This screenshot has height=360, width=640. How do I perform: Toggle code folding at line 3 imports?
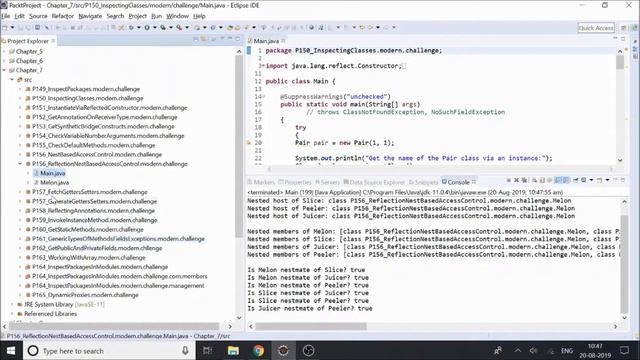point(263,66)
